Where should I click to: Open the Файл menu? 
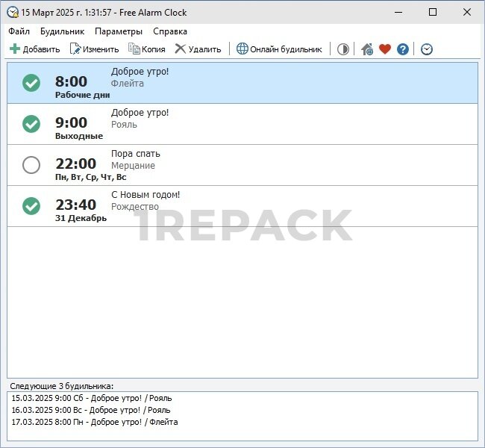click(19, 31)
